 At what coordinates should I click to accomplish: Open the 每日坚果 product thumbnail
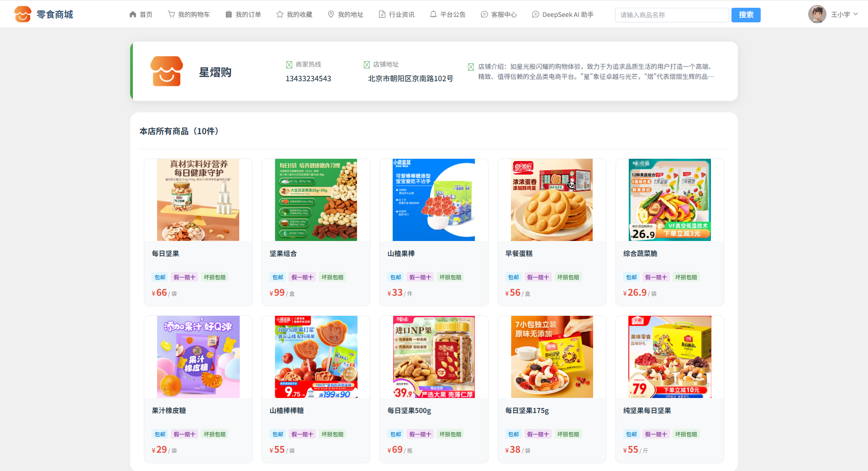(198, 200)
